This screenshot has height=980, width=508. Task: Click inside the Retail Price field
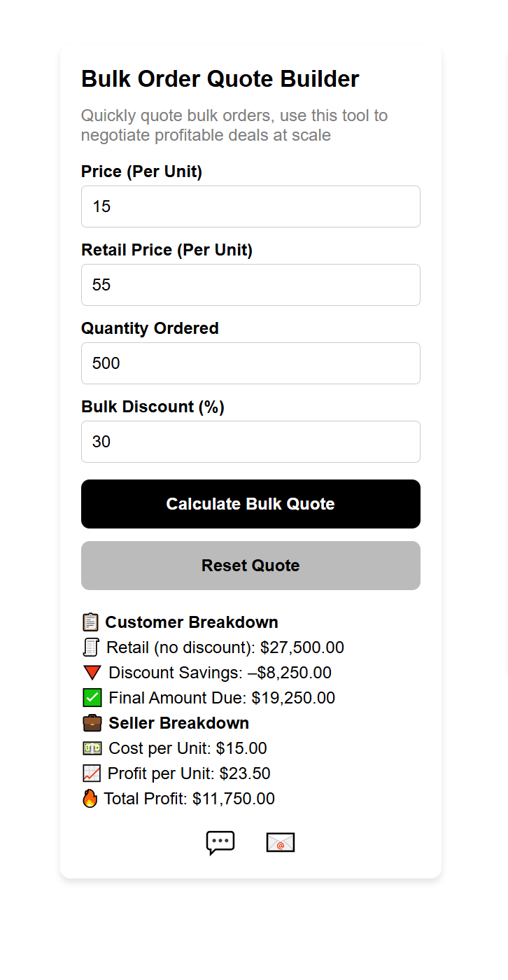tap(251, 284)
